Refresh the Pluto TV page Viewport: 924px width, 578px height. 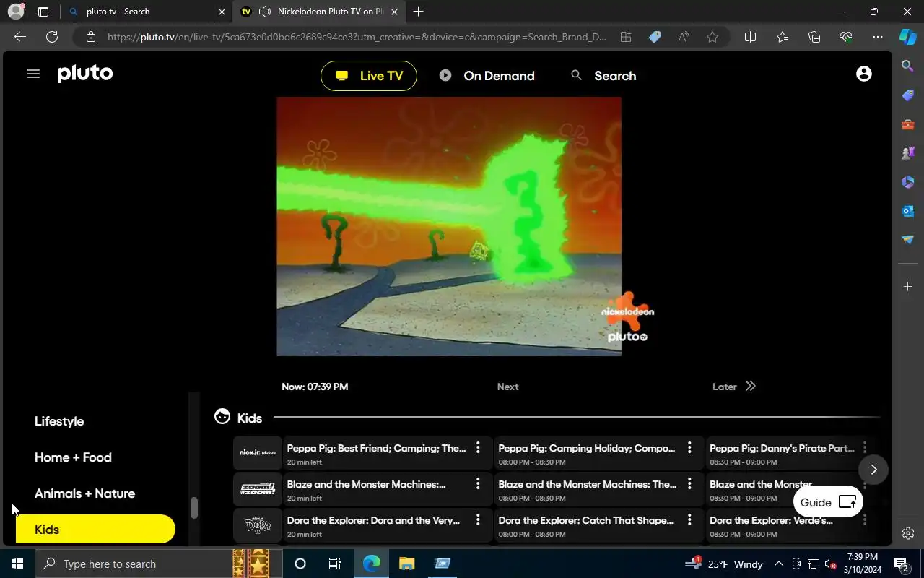(52, 37)
